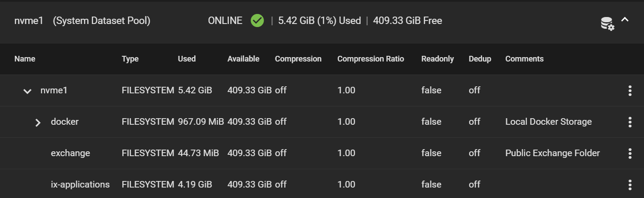Click the Compression Ratio column header
The height and width of the screenshot is (198, 644).
[371, 59]
